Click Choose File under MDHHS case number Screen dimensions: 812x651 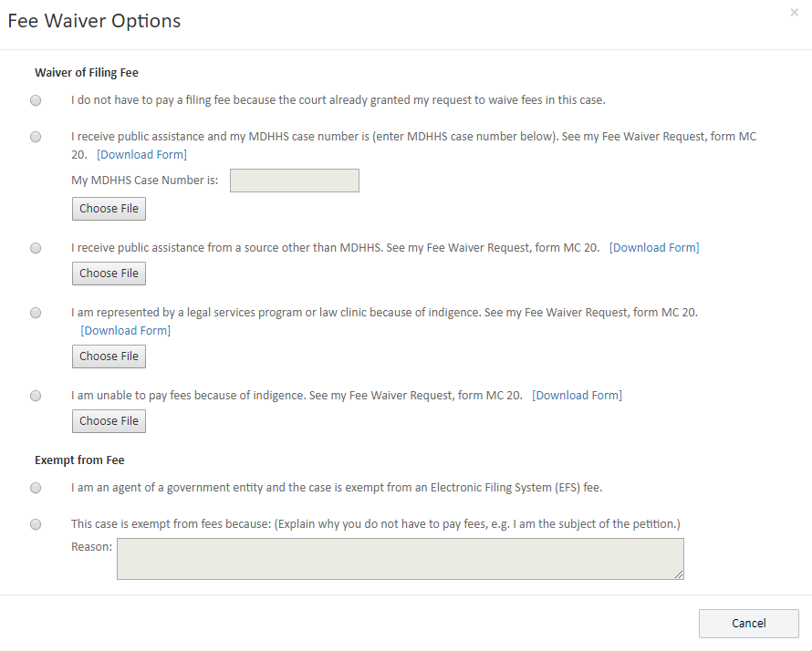click(x=109, y=209)
